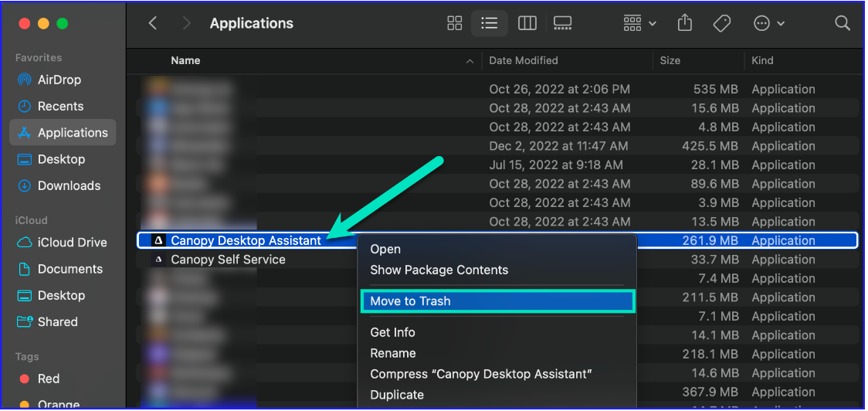
Task: Go back with the left chevron button
Action: pos(154,23)
